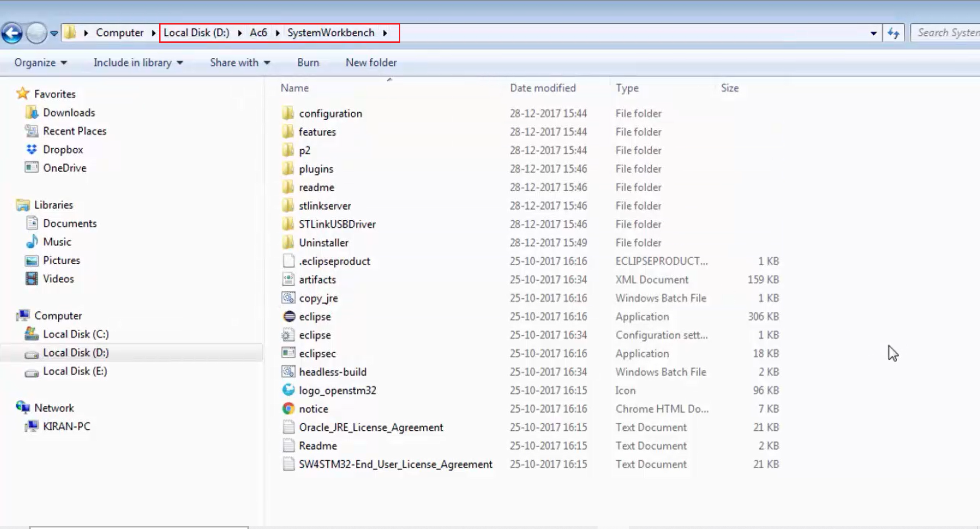Viewport: 980px width, 529px height.
Task: Select the STLinkUSBDriver folder icon
Action: tap(288, 223)
